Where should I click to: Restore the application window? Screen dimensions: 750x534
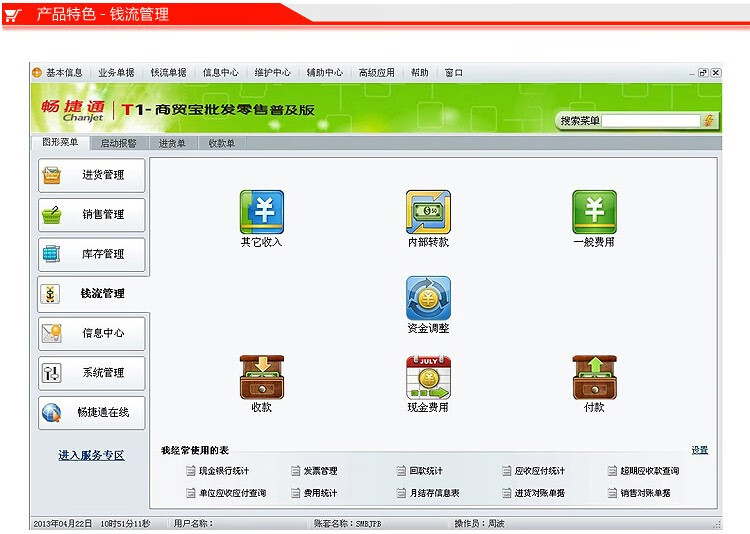tap(703, 73)
